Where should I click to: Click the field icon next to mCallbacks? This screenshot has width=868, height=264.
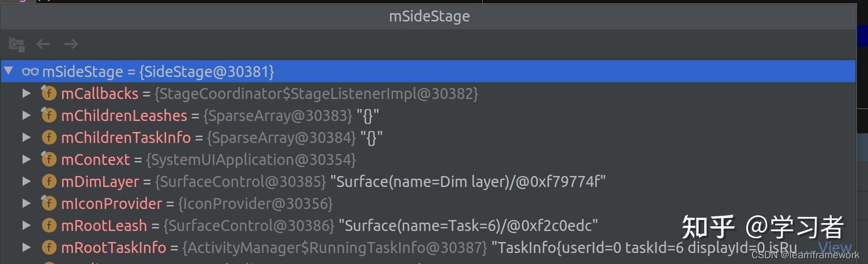point(49,94)
